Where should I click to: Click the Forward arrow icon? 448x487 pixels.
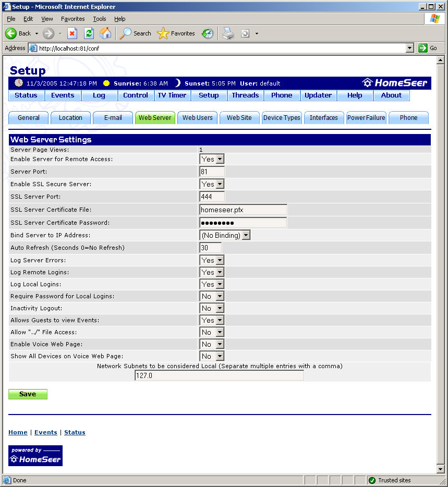[x=49, y=33]
